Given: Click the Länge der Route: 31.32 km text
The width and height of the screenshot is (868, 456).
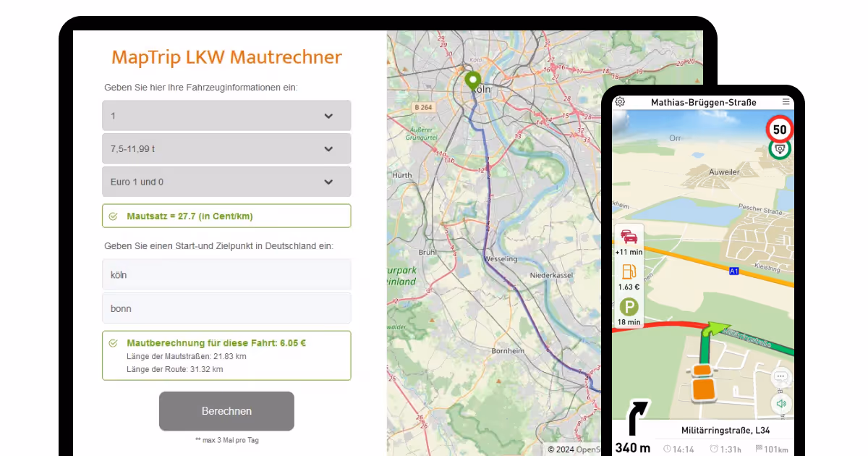Looking at the screenshot, I should [x=174, y=369].
